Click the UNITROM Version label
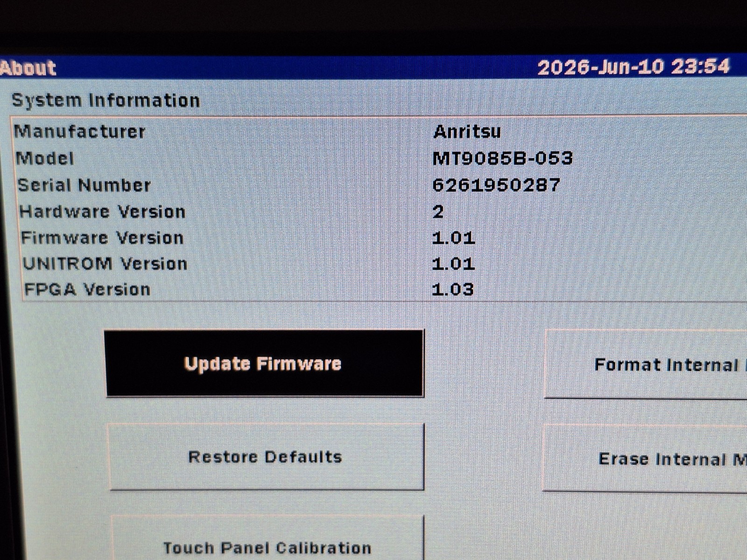This screenshot has width=747, height=560. pyautogui.click(x=105, y=264)
